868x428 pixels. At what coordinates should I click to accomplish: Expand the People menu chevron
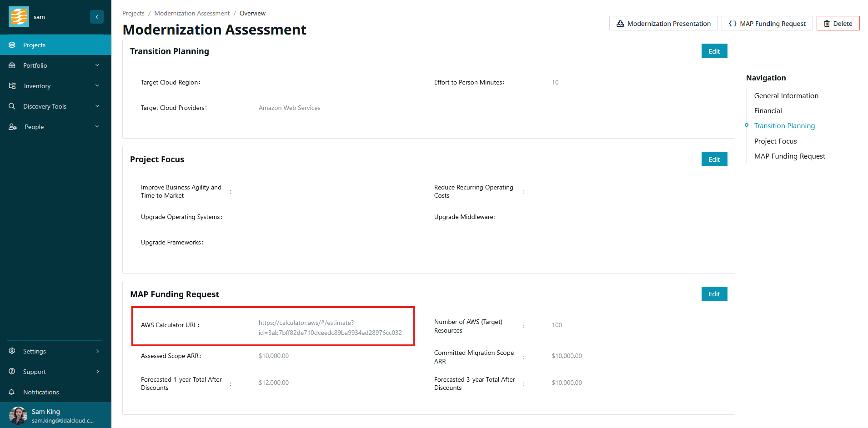pyautogui.click(x=97, y=127)
